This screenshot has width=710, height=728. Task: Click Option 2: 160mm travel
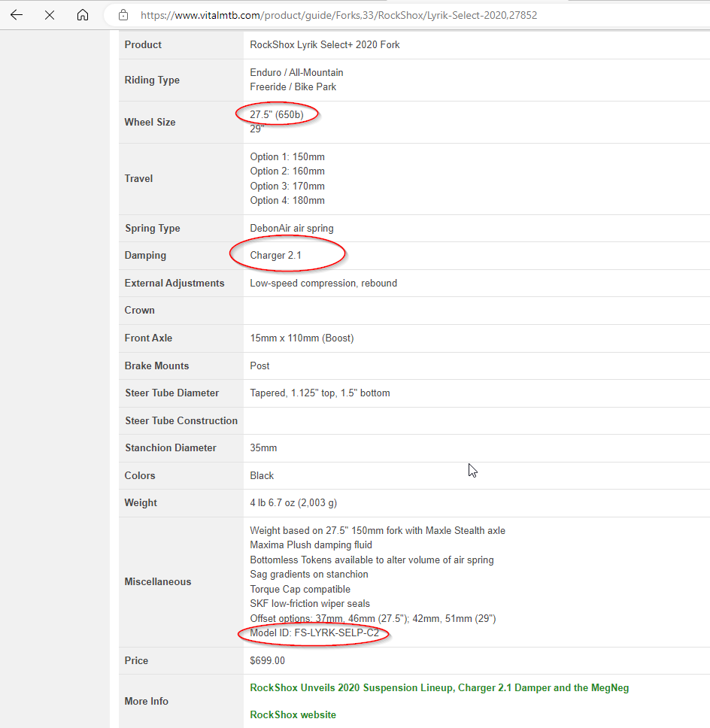pyautogui.click(x=287, y=171)
